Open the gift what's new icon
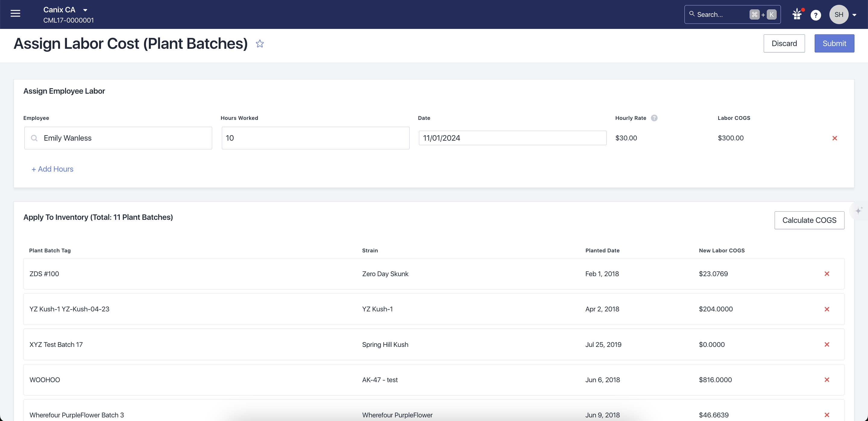This screenshot has width=868, height=421. [x=797, y=14]
